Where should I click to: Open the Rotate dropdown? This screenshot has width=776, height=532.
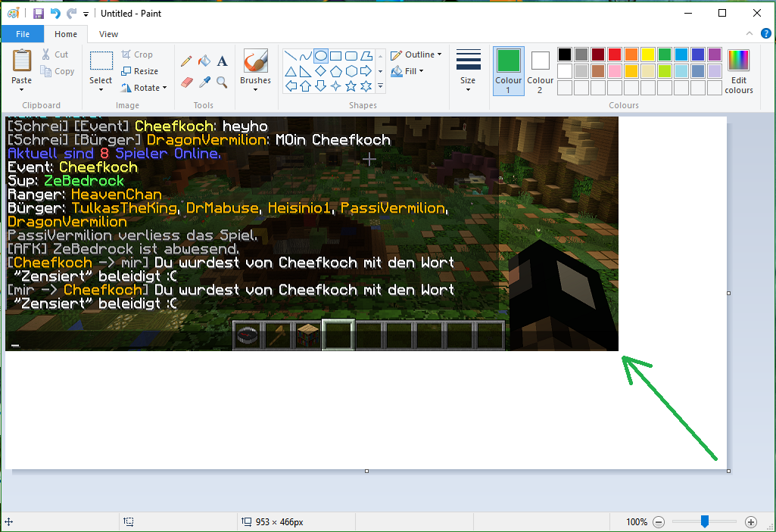[144, 88]
